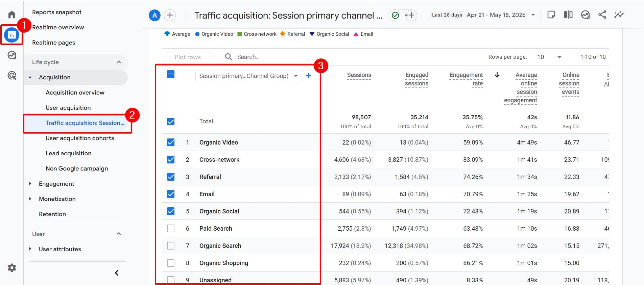Open the Reports icon in sidebar

click(x=12, y=34)
